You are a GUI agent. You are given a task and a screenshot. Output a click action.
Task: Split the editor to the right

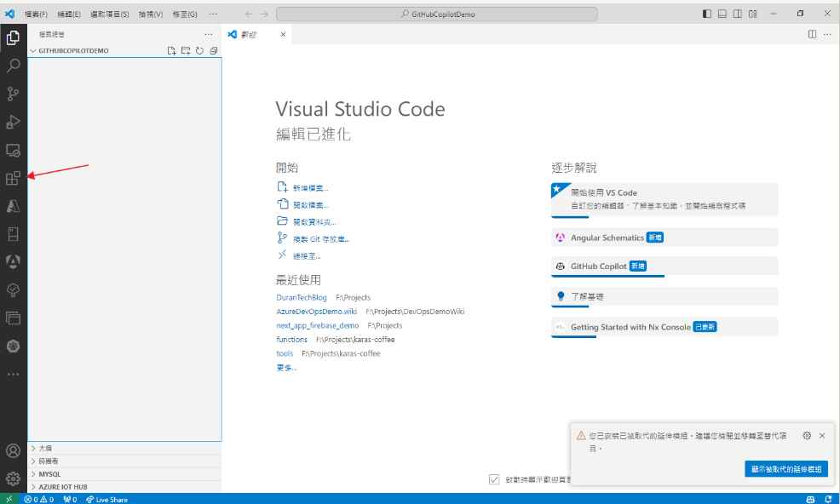812,34
